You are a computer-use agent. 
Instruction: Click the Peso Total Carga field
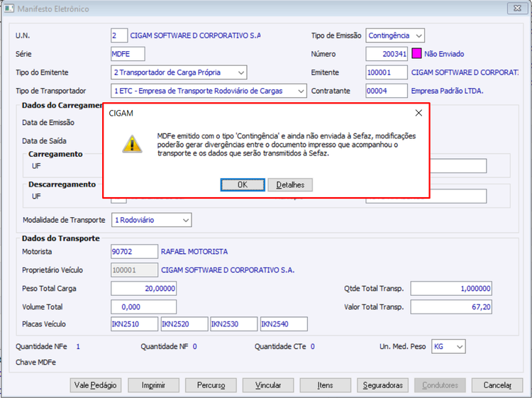pos(143,289)
